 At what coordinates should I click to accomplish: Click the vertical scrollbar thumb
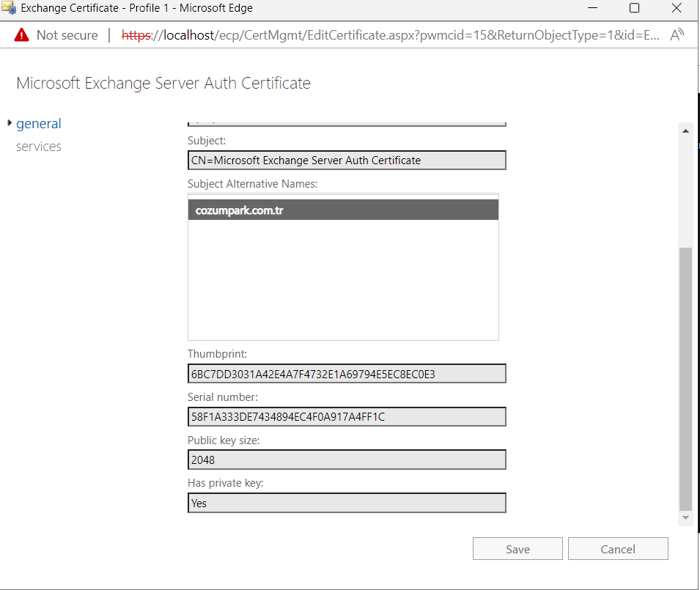point(685,378)
